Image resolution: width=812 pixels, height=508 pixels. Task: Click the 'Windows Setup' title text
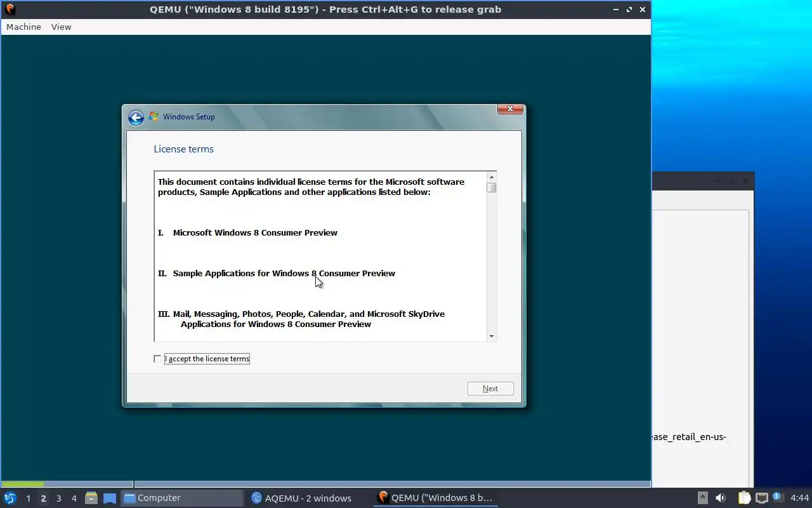click(x=188, y=117)
